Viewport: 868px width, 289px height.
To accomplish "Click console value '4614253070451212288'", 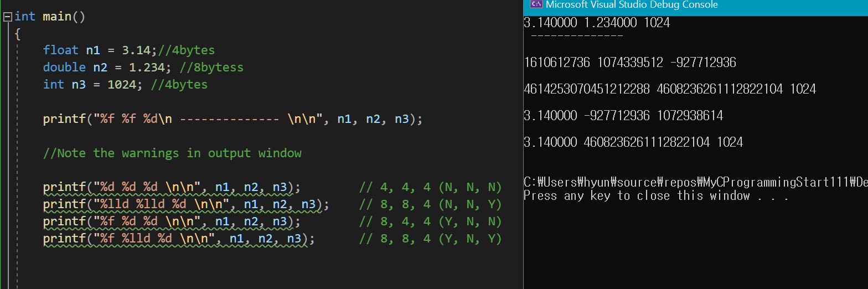I will 587,89.
